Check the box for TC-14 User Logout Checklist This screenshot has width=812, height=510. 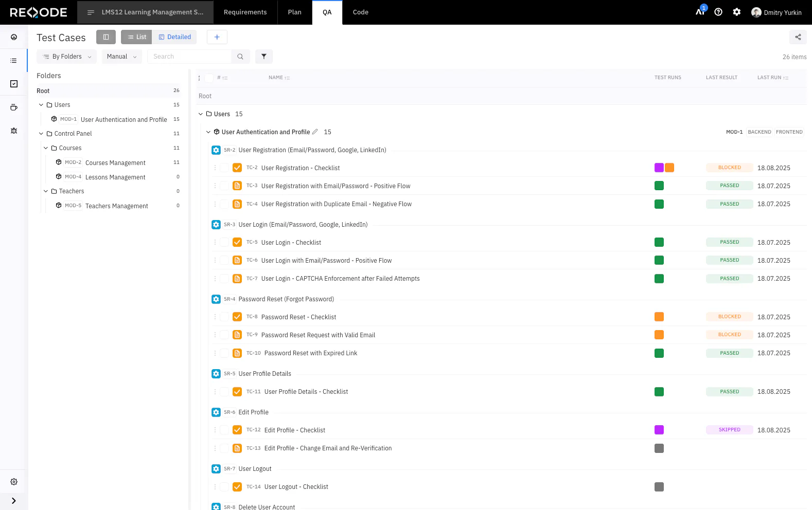pyautogui.click(x=224, y=486)
